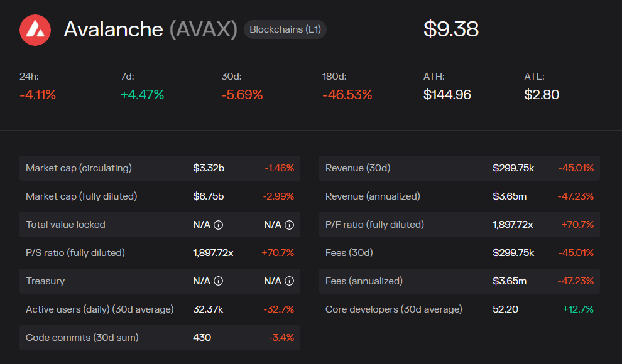This screenshot has width=622, height=364.
Task: Click the second Treasury row info icon
Action: coord(288,281)
